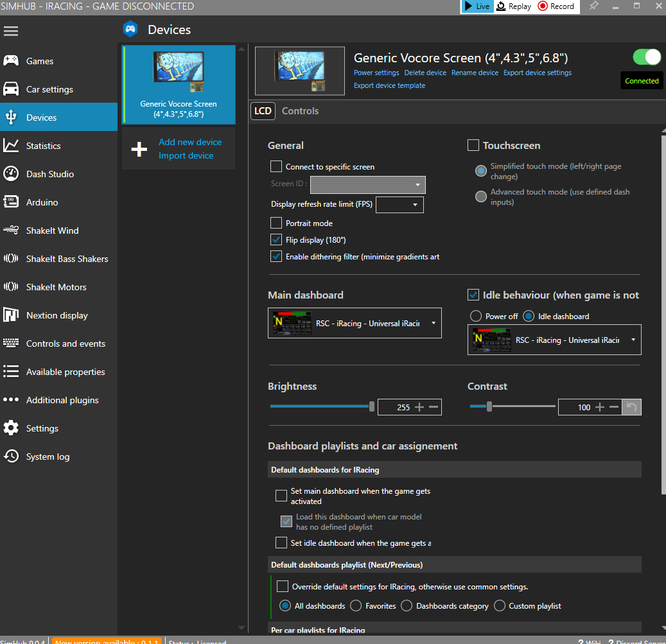
Task: Uncheck Flip display (180°)
Action: click(x=276, y=240)
